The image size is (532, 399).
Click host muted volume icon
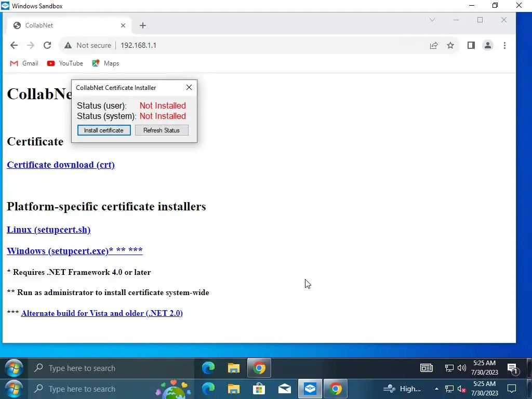point(461,389)
